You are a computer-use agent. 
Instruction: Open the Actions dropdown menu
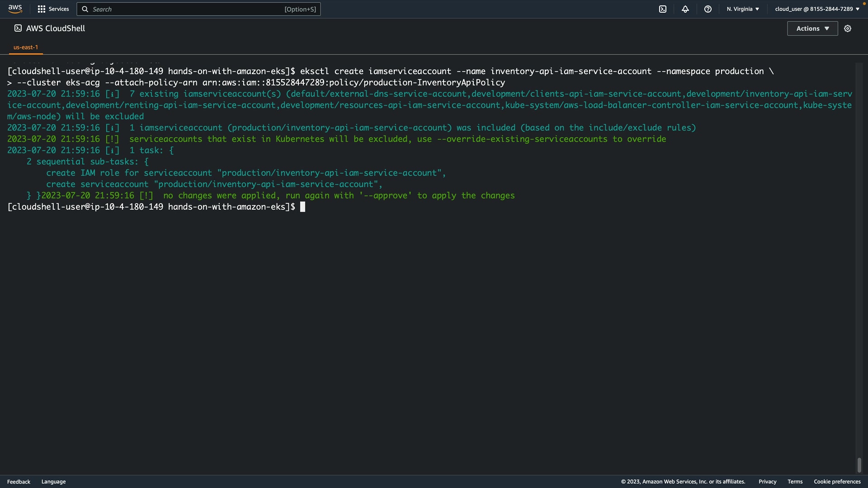[x=812, y=28]
